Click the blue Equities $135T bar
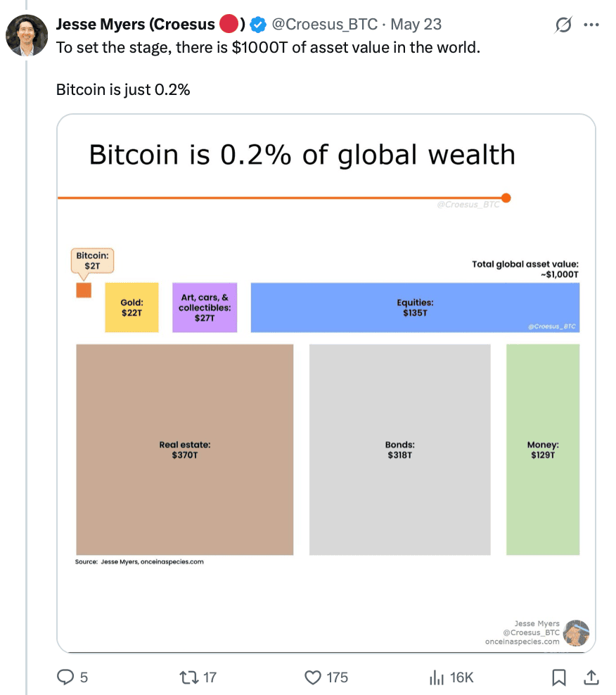The width and height of the screenshot is (616, 695). click(415, 307)
